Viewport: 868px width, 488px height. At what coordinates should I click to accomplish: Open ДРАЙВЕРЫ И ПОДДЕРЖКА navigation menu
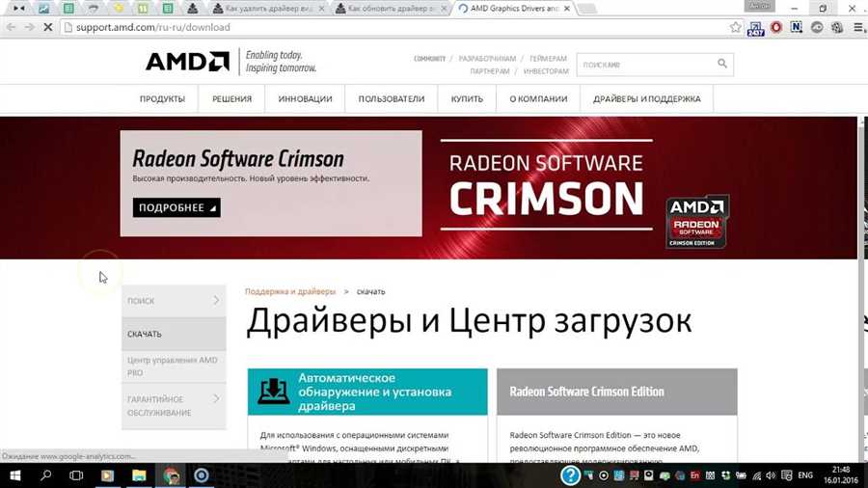click(646, 98)
